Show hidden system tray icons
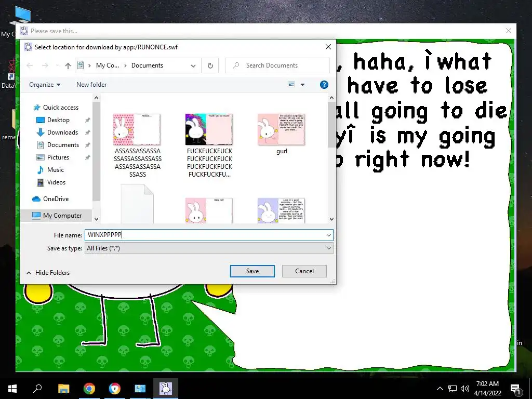 440,389
